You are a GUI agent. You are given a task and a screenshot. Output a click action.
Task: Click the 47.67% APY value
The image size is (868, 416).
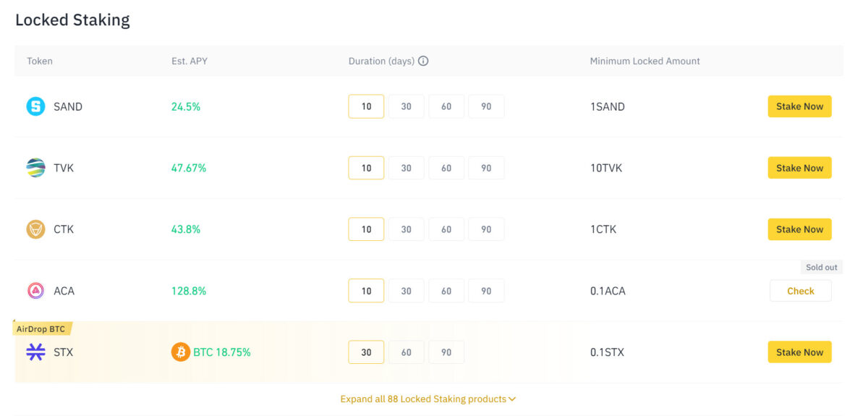point(189,168)
